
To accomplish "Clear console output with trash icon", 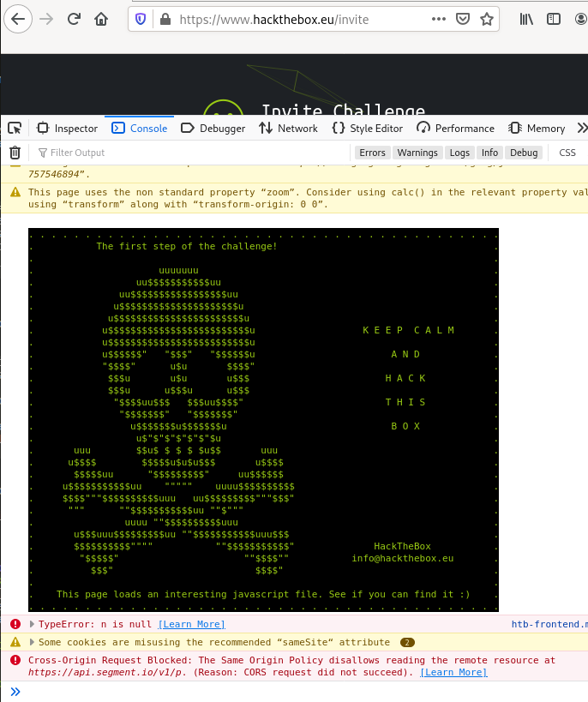I will point(15,153).
